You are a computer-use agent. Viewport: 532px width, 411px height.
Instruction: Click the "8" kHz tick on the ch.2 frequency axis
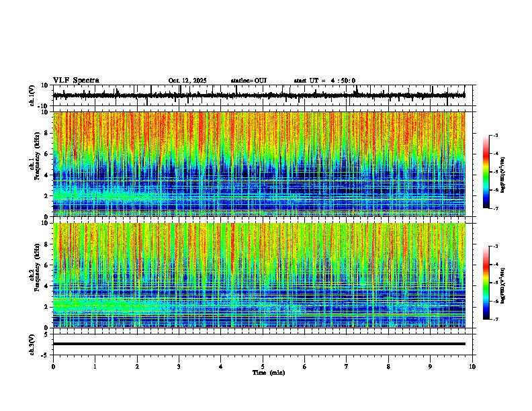[x=46, y=244]
